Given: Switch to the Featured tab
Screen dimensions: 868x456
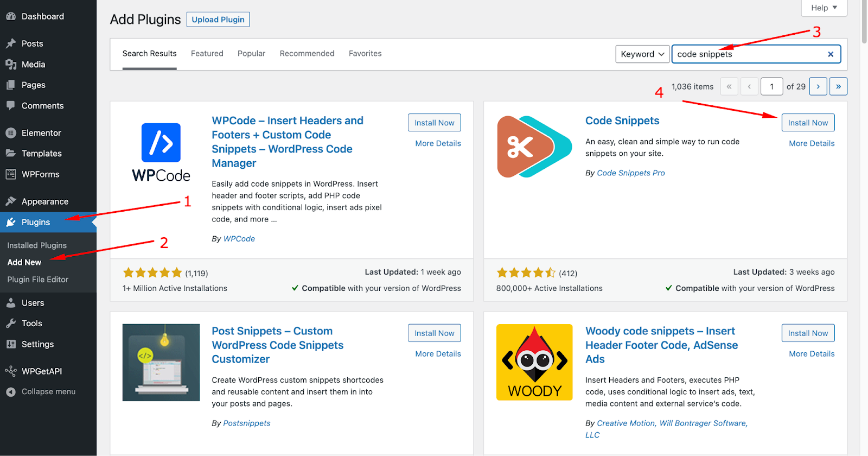Looking at the screenshot, I should [207, 53].
